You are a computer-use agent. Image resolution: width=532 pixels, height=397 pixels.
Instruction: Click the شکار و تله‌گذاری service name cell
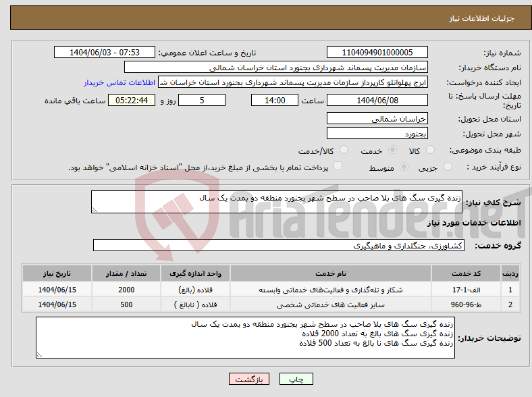(x=331, y=290)
